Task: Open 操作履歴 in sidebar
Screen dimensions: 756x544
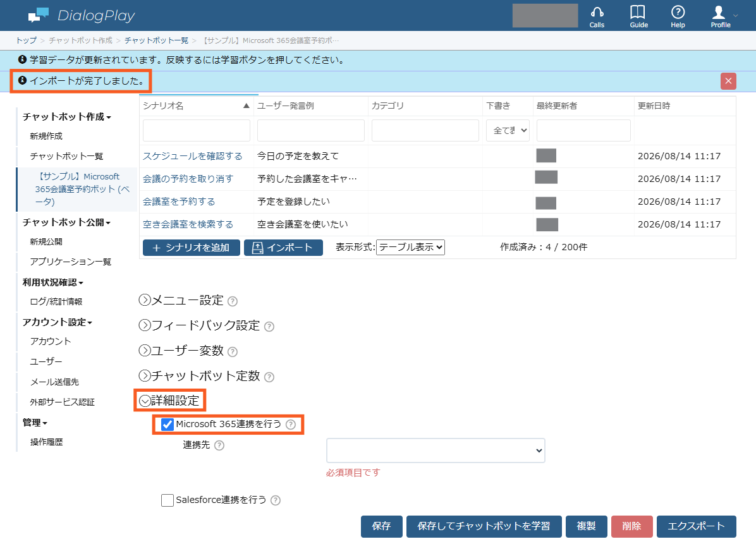Action: (x=46, y=442)
